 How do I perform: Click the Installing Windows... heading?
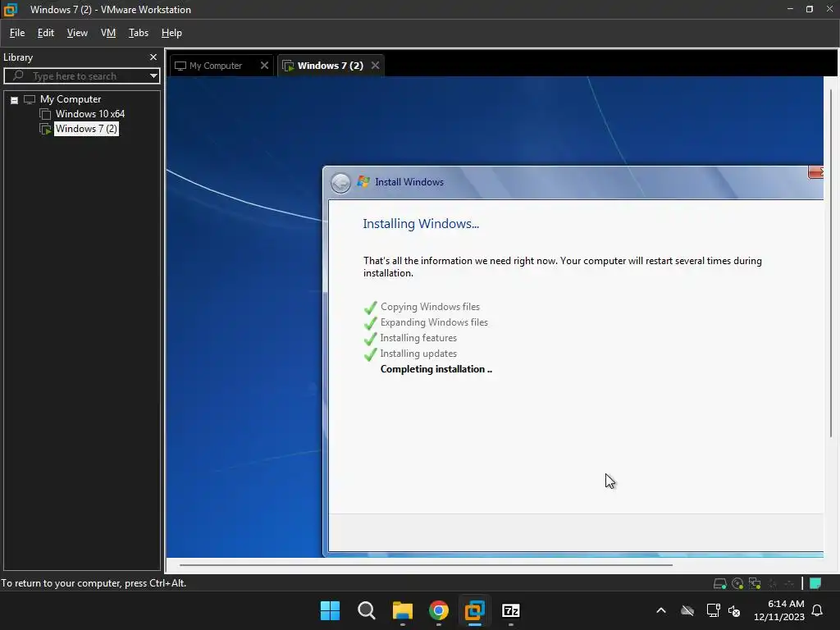(421, 224)
